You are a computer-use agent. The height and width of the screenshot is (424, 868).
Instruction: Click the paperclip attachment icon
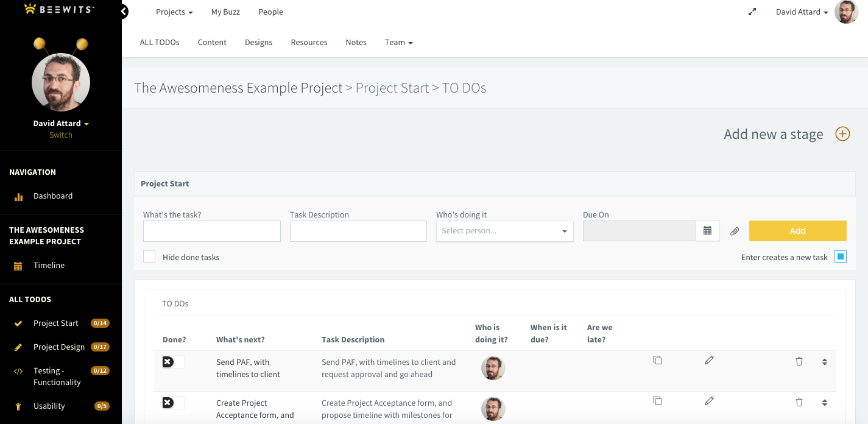735,231
